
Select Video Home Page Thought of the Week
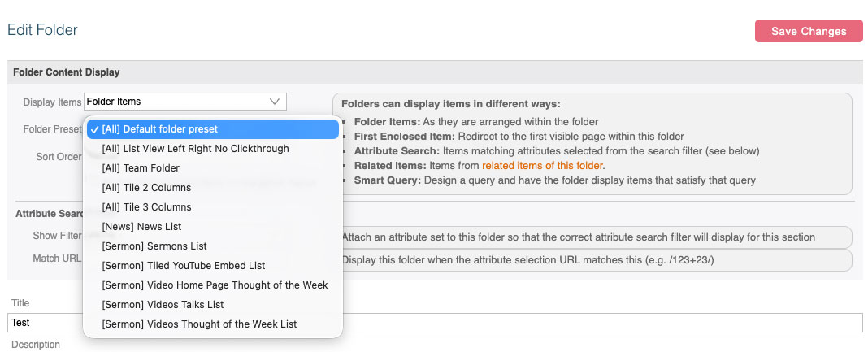click(215, 285)
